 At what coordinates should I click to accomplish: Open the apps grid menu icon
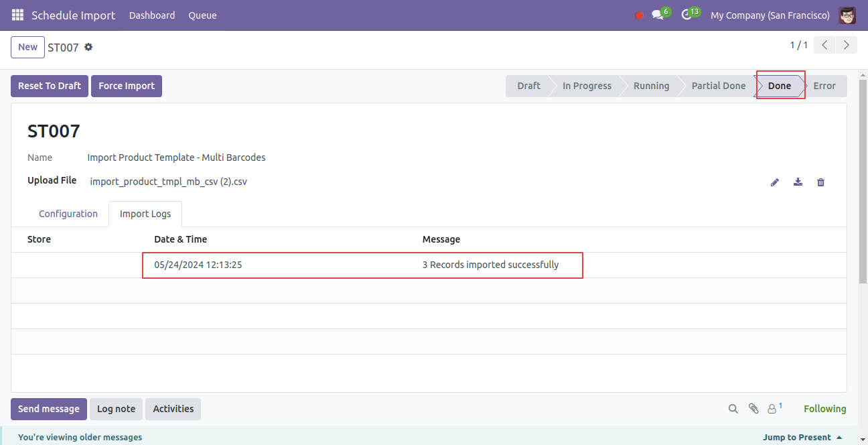coord(17,15)
